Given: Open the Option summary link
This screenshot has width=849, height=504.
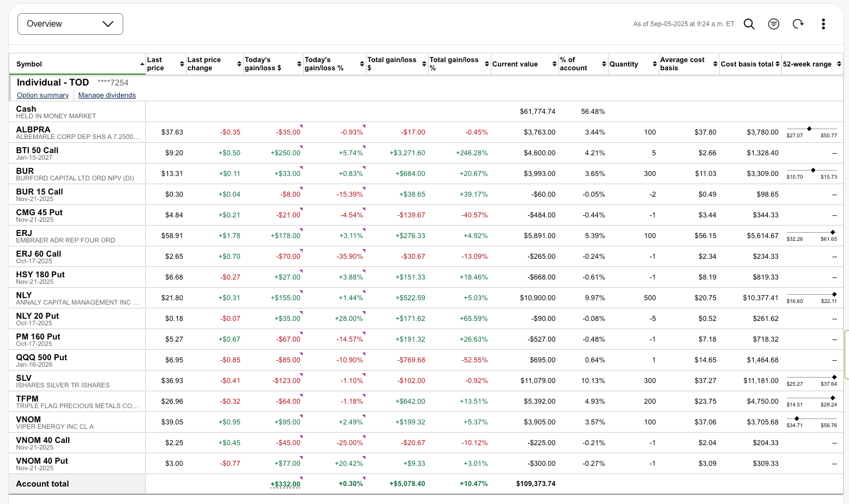Looking at the screenshot, I should pyautogui.click(x=43, y=95).
